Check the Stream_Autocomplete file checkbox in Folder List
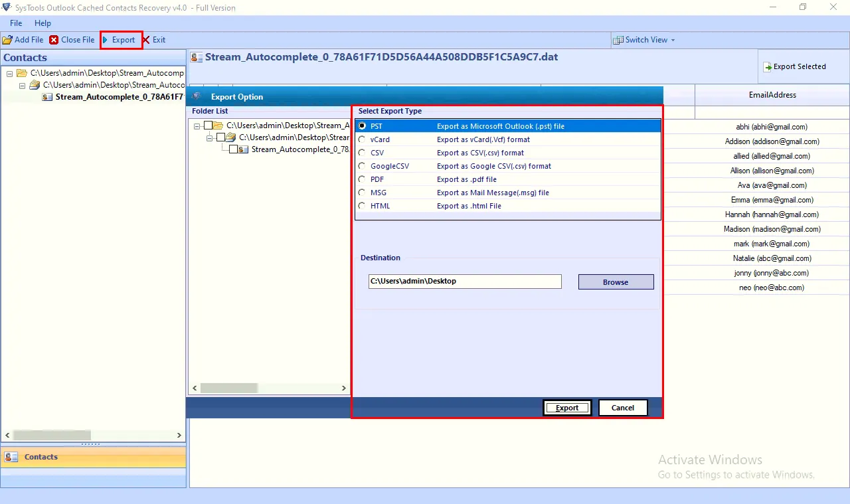Viewport: 850px width, 504px height. point(234,149)
